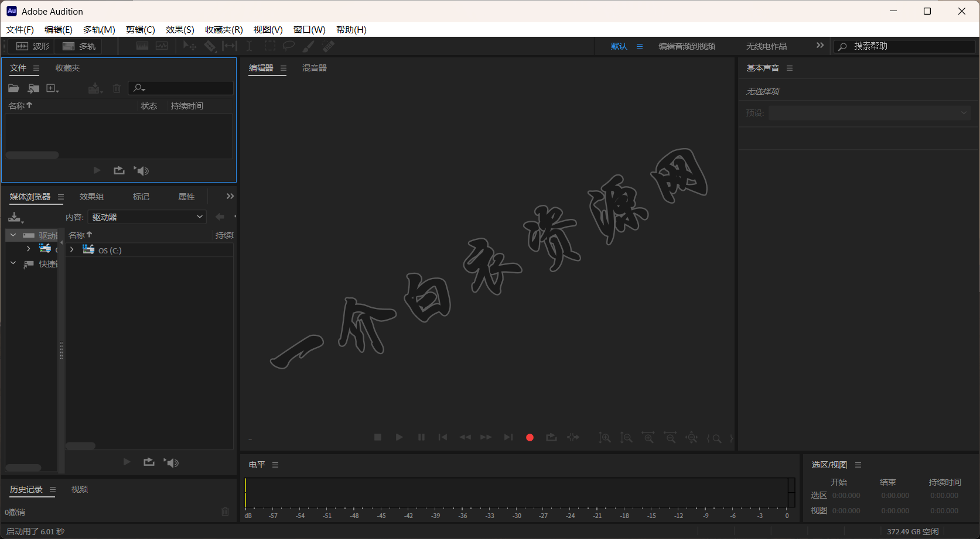Click the zoom in amplitude icon
Image resolution: width=980 pixels, height=539 pixels.
click(605, 438)
